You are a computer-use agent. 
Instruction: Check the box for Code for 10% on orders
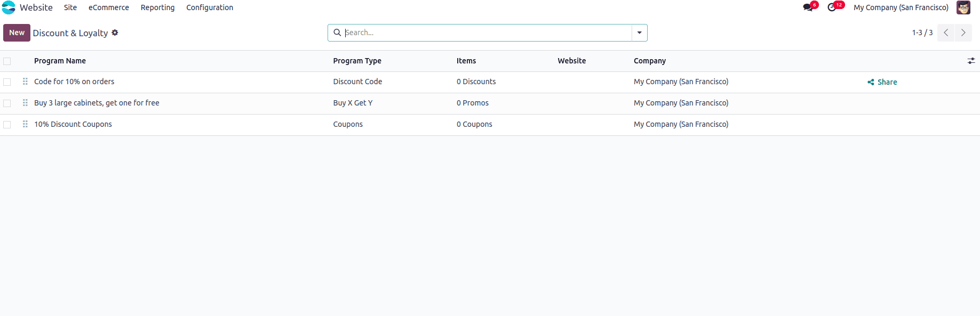point(7,82)
